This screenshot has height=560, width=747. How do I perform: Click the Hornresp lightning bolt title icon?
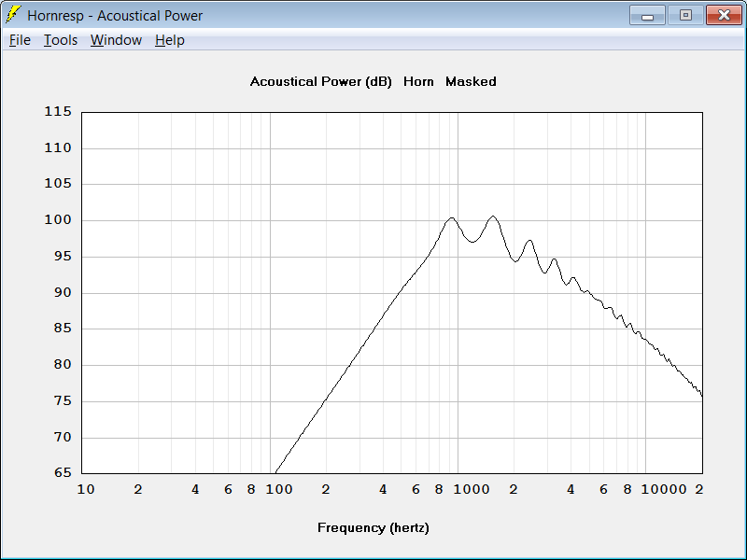(x=13, y=15)
